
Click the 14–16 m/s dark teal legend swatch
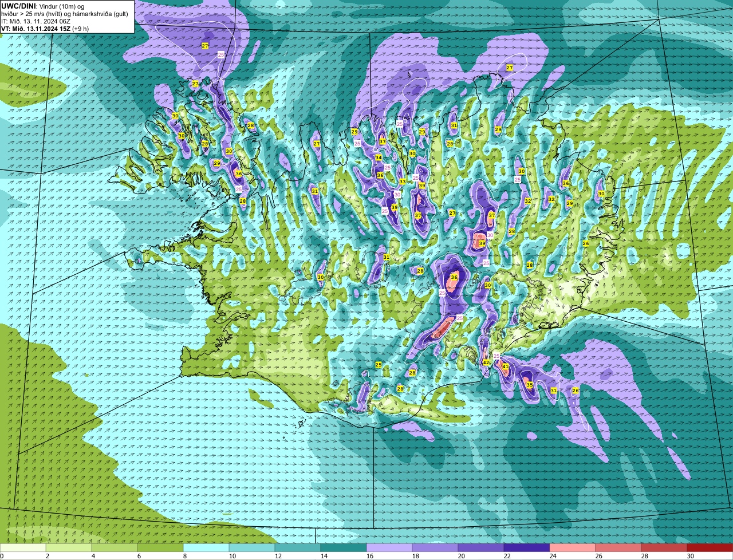point(344,547)
